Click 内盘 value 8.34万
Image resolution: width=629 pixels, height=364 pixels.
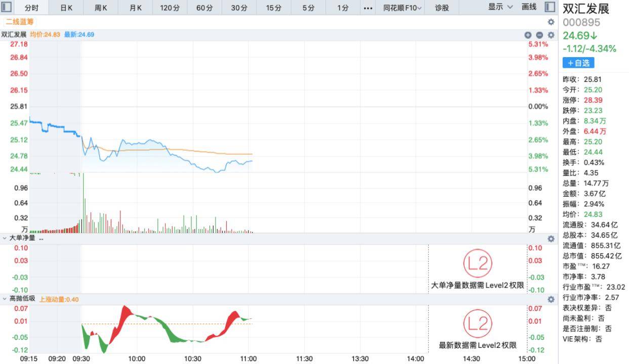click(x=595, y=121)
